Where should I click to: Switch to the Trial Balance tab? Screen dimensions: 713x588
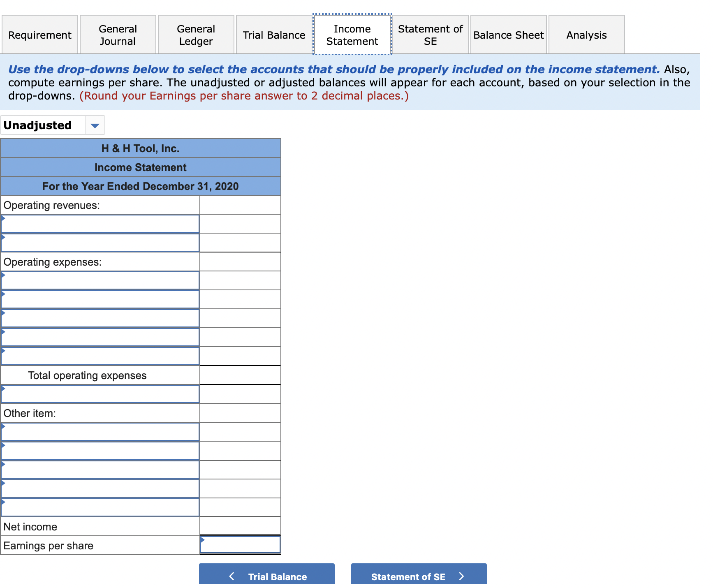pyautogui.click(x=273, y=35)
